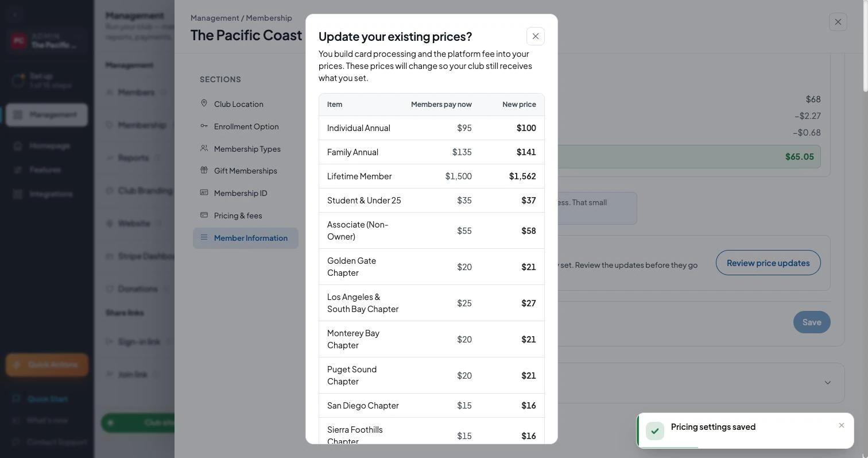Open the Gift Memberships section
Viewport: 868px width, 458px height.
[246, 171]
